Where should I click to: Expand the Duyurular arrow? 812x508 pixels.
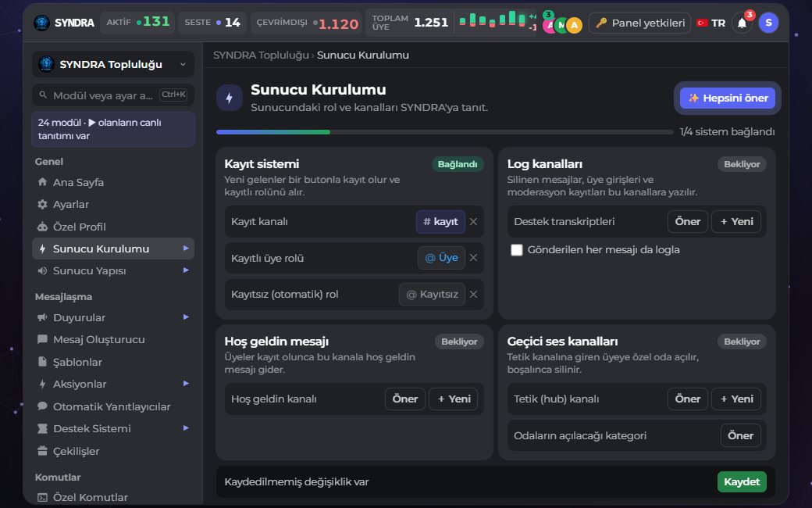coord(186,317)
